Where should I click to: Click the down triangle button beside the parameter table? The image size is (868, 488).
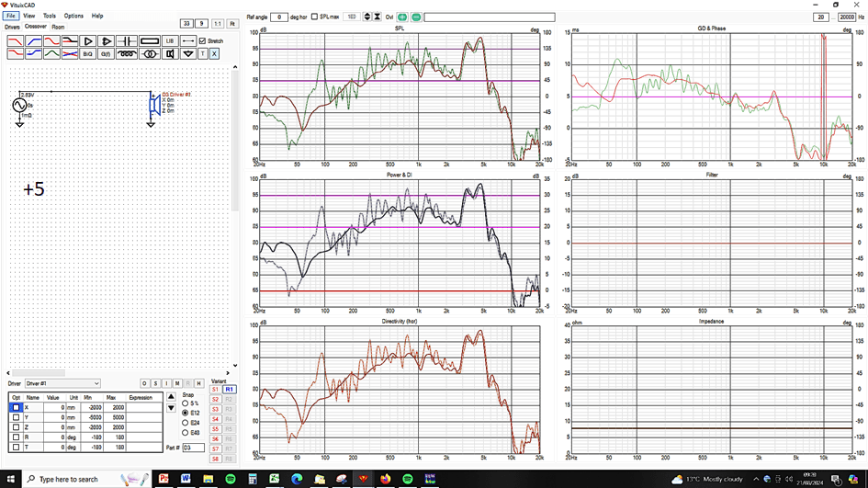click(x=171, y=408)
